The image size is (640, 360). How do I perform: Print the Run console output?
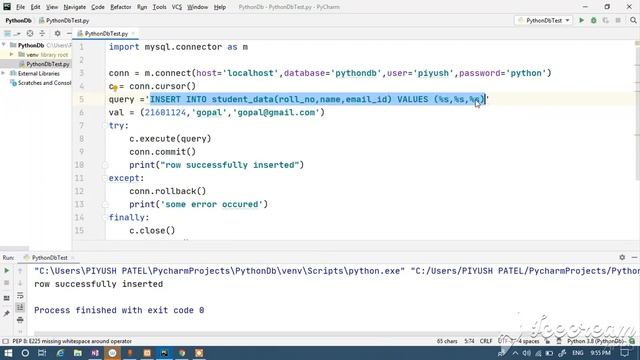coord(20,320)
